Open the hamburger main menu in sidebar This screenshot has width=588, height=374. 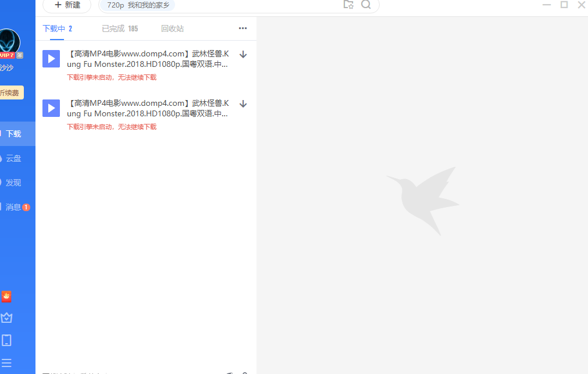point(6,363)
